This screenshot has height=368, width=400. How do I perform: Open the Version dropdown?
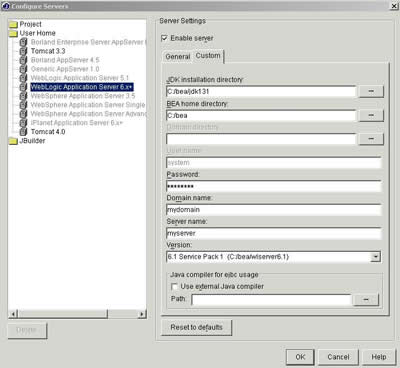click(376, 257)
